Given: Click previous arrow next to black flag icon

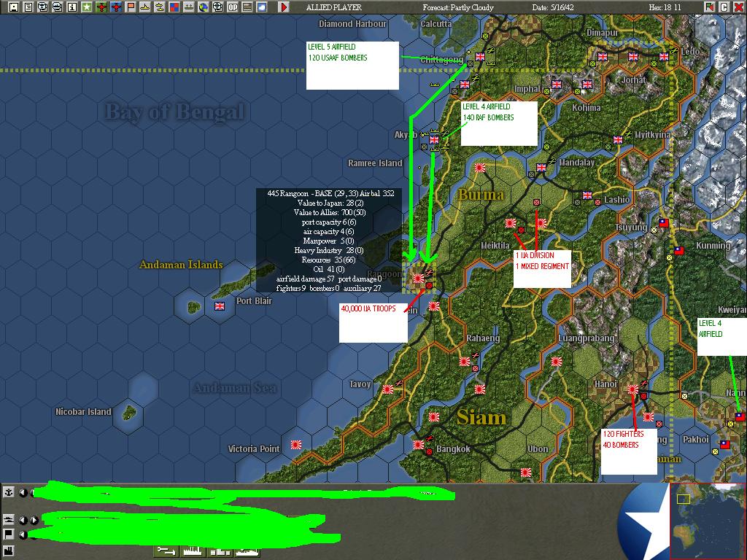Looking at the screenshot, I should [x=23, y=534].
